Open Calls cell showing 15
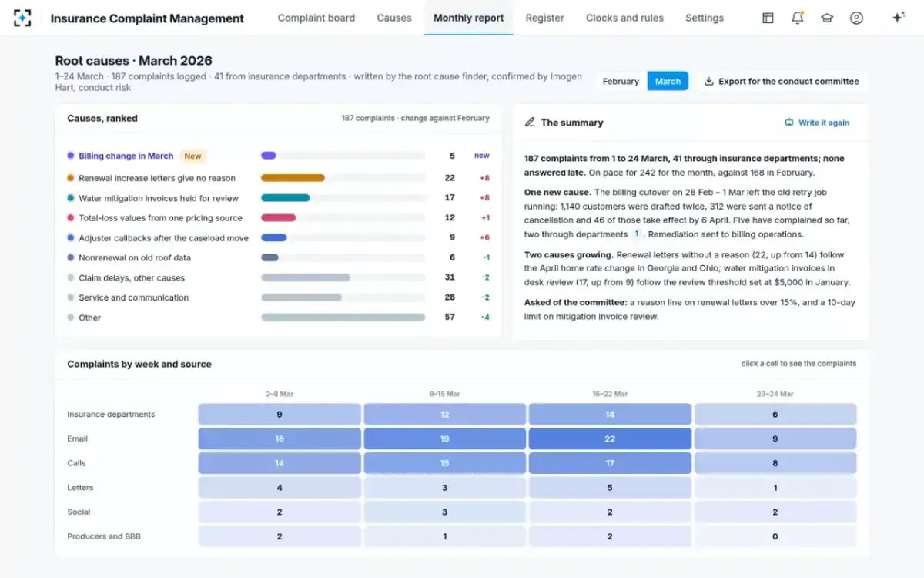This screenshot has width=924, height=578. coord(444,463)
